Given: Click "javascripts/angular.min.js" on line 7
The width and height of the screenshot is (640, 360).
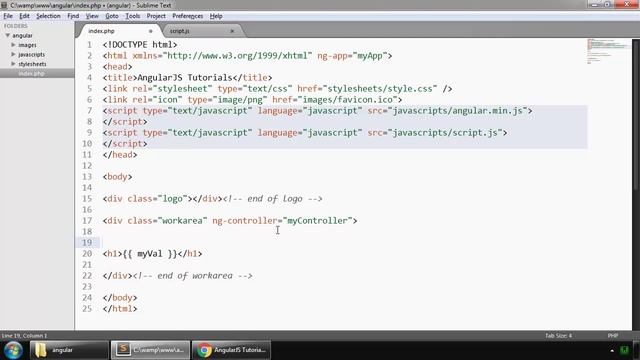Looking at the screenshot, I should (x=457, y=111).
